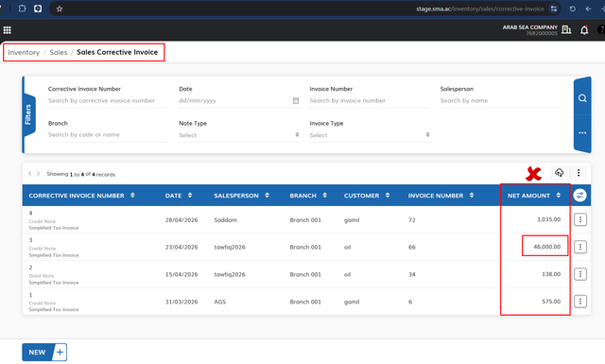Screen dimensions: 605x364
Task: Click invoice number 34
Action: coord(412,274)
